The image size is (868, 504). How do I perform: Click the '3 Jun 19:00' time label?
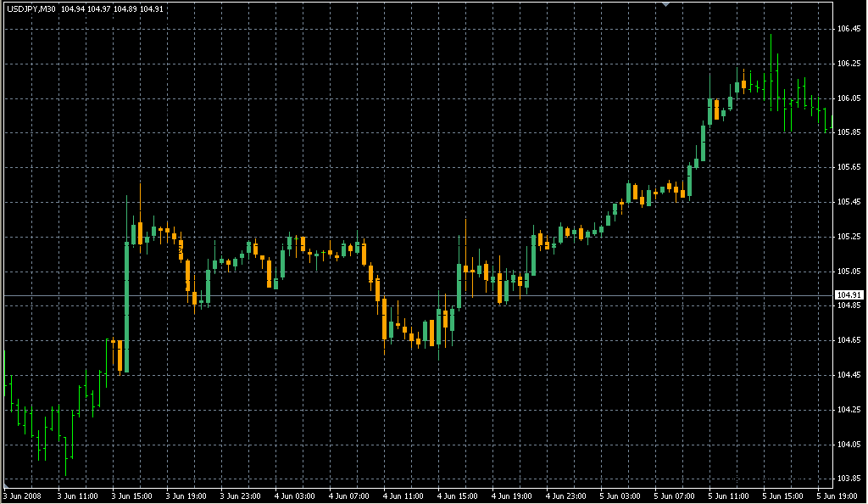click(186, 496)
